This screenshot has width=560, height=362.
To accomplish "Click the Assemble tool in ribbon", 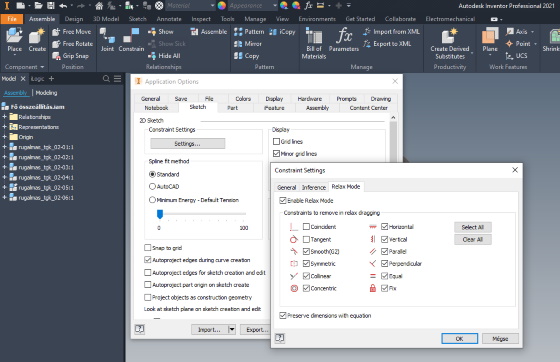I will (x=209, y=32).
